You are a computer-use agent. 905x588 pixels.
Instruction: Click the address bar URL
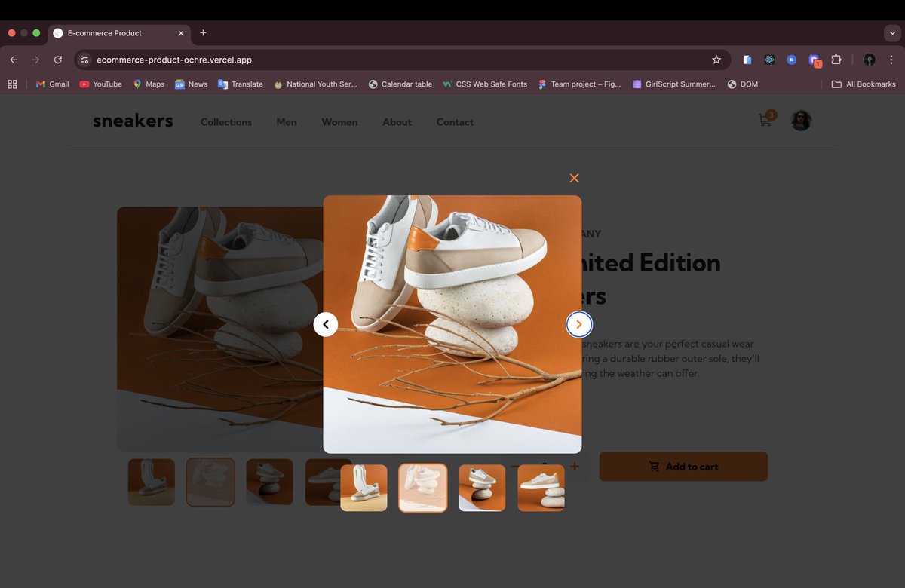tap(174, 60)
